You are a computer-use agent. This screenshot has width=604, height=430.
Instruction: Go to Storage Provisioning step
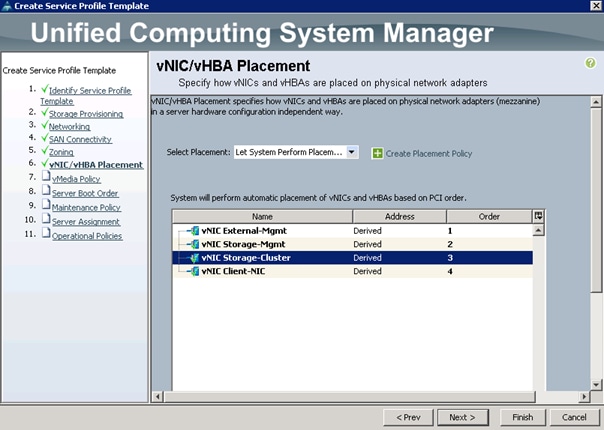[x=86, y=114]
